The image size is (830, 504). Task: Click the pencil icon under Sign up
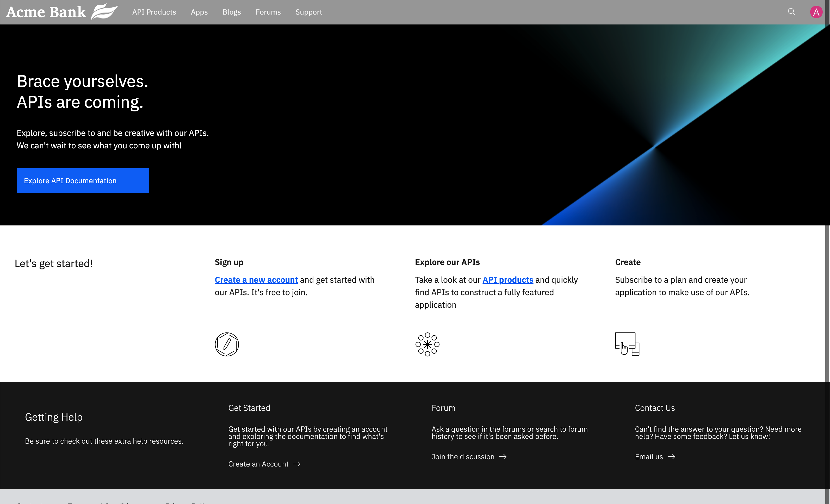pyautogui.click(x=227, y=344)
